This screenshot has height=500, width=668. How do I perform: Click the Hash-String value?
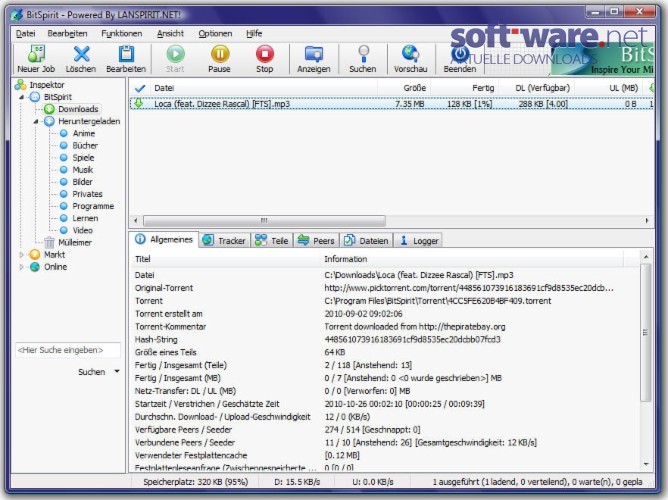pos(412,339)
